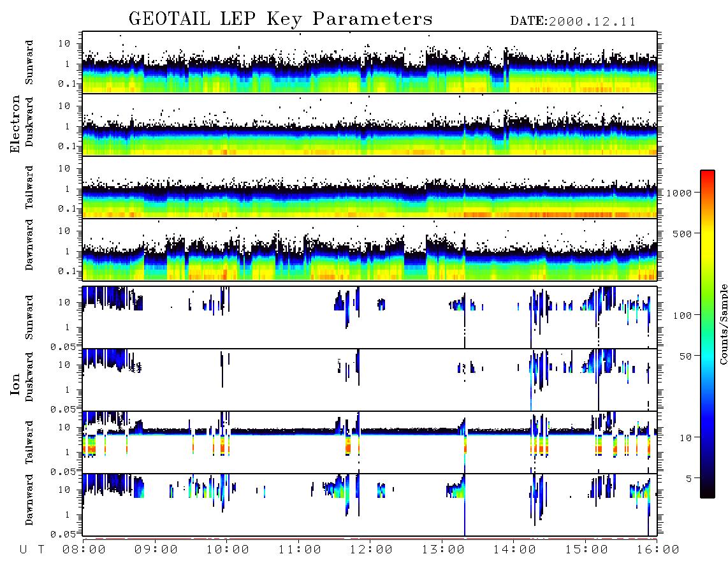The width and height of the screenshot is (728, 561).
Task: Click the Electron group axis label
Action: (x=15, y=124)
